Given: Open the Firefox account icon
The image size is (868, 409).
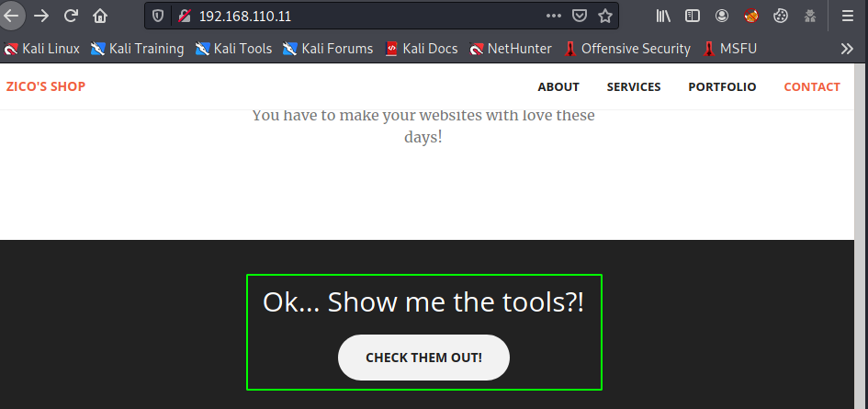Looking at the screenshot, I should point(722,16).
